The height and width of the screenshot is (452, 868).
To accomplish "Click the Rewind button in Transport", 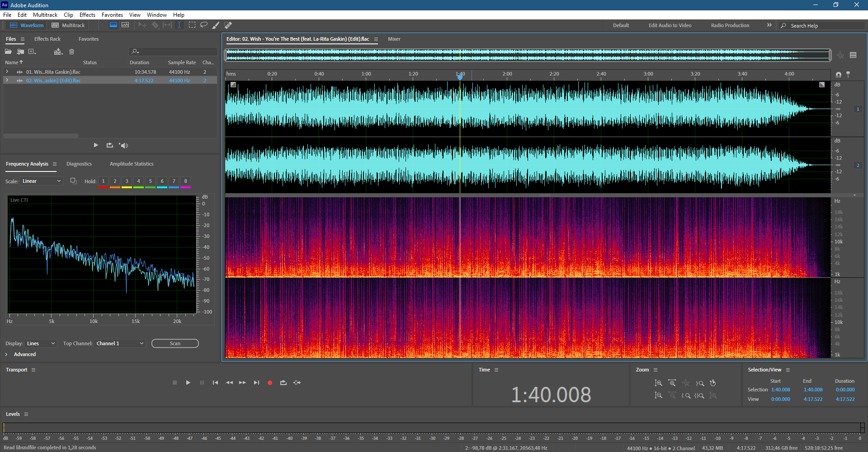I will pyautogui.click(x=229, y=383).
